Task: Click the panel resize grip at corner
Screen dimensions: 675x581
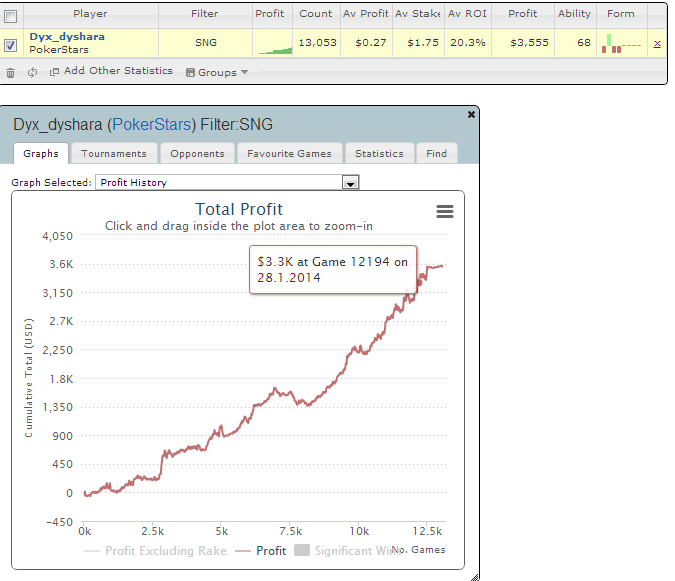Action: (475, 577)
